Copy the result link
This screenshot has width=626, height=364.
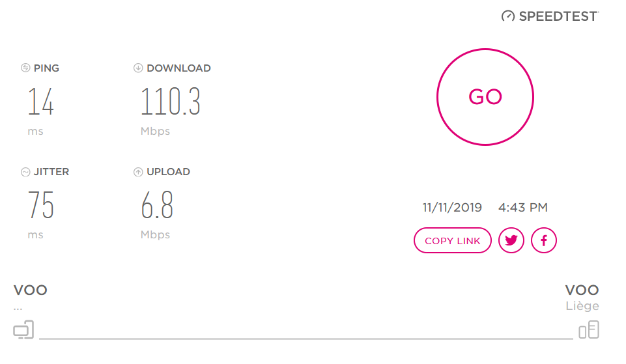point(453,240)
